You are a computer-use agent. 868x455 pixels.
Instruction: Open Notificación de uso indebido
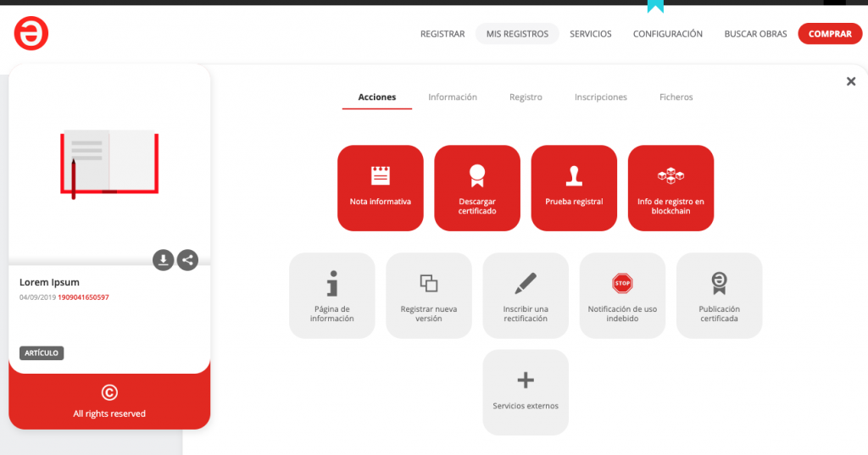[x=622, y=295]
